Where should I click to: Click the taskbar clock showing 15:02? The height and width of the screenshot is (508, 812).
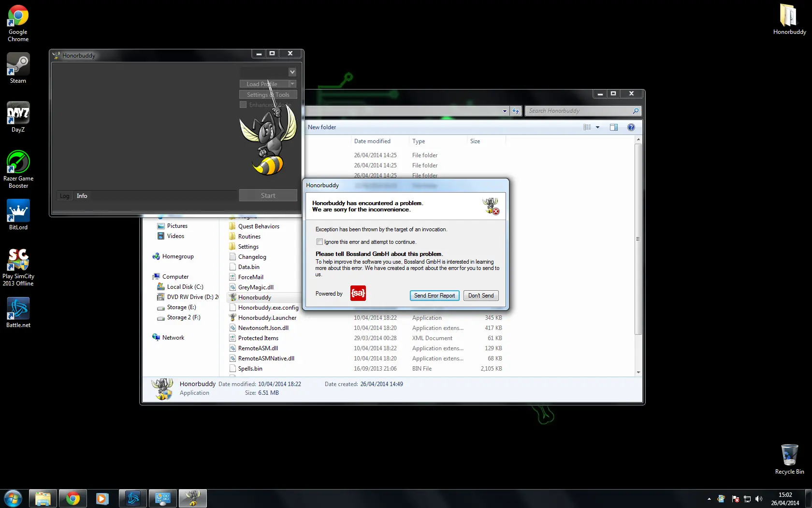(785, 499)
